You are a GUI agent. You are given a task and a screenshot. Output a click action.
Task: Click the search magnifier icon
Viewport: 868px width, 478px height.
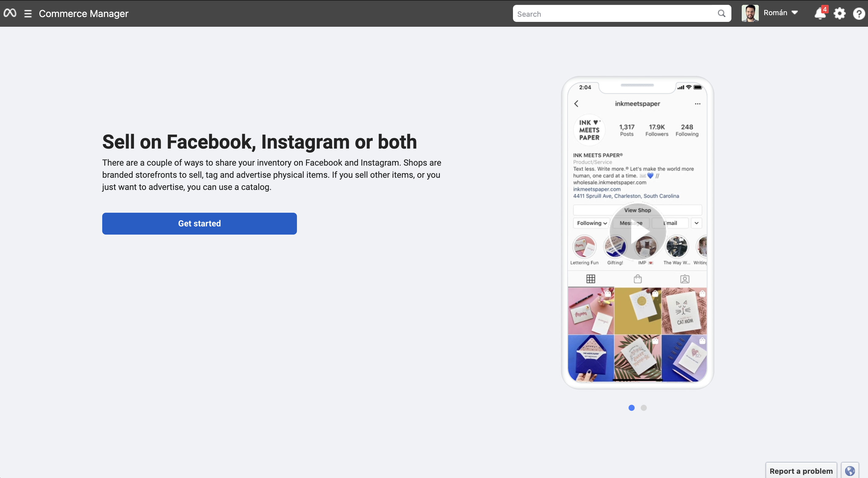tap(721, 13)
